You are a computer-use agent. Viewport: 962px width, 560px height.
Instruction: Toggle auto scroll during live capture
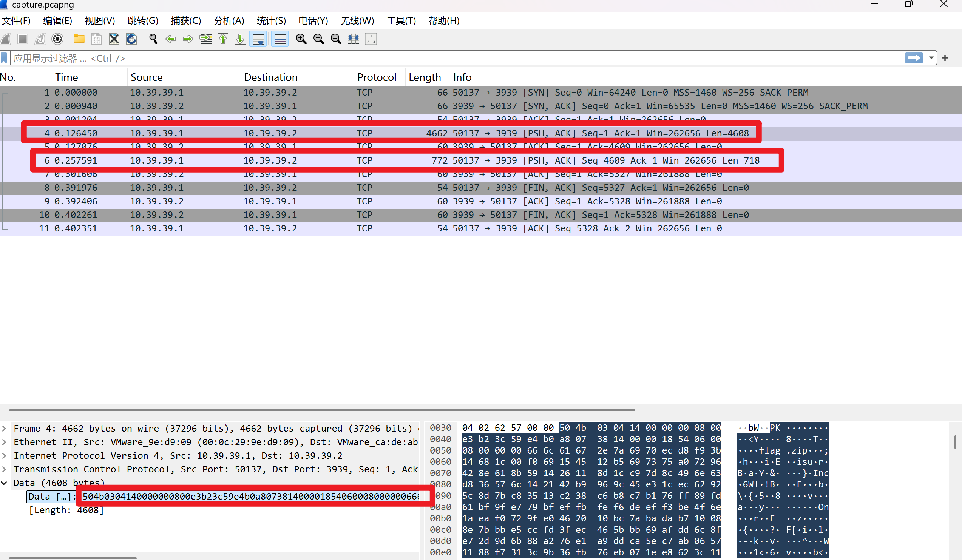coord(258,39)
